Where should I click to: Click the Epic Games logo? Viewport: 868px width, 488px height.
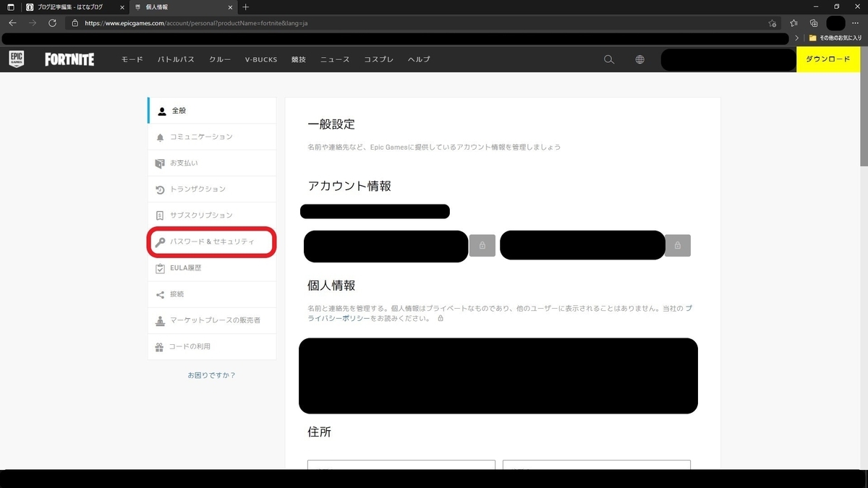tap(16, 59)
